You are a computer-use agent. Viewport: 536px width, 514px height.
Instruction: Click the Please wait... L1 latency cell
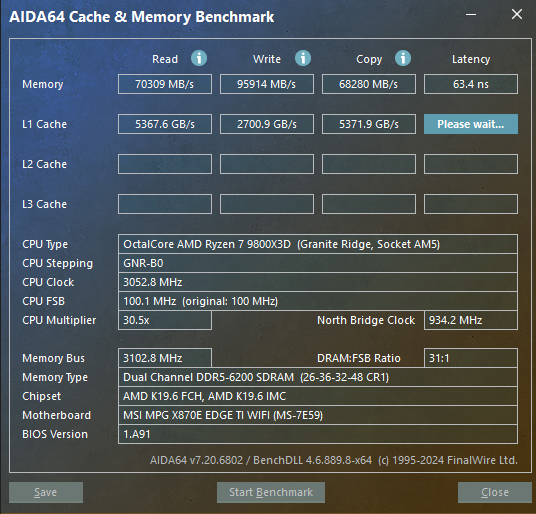[x=471, y=124]
